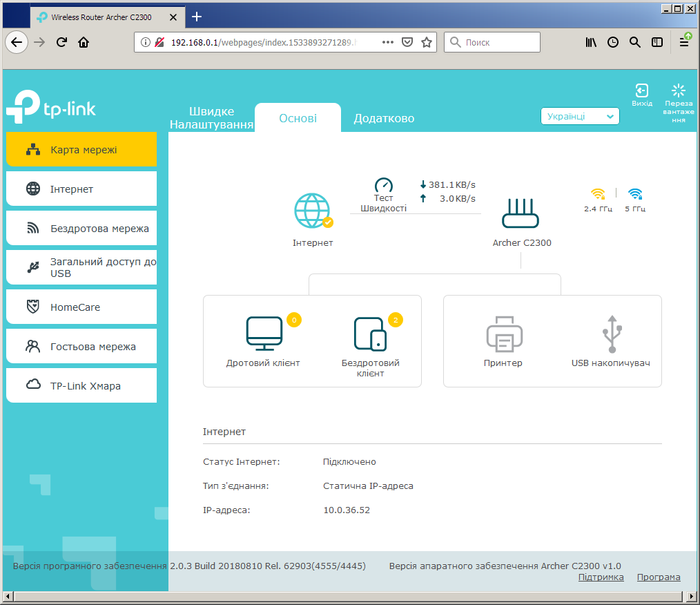Switch to the Основні tab

pyautogui.click(x=298, y=118)
